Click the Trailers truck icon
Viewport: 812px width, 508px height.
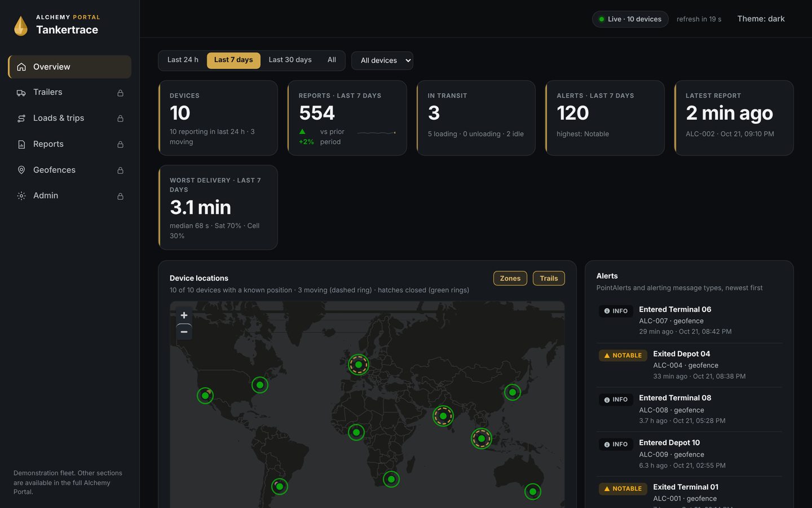pyautogui.click(x=21, y=93)
